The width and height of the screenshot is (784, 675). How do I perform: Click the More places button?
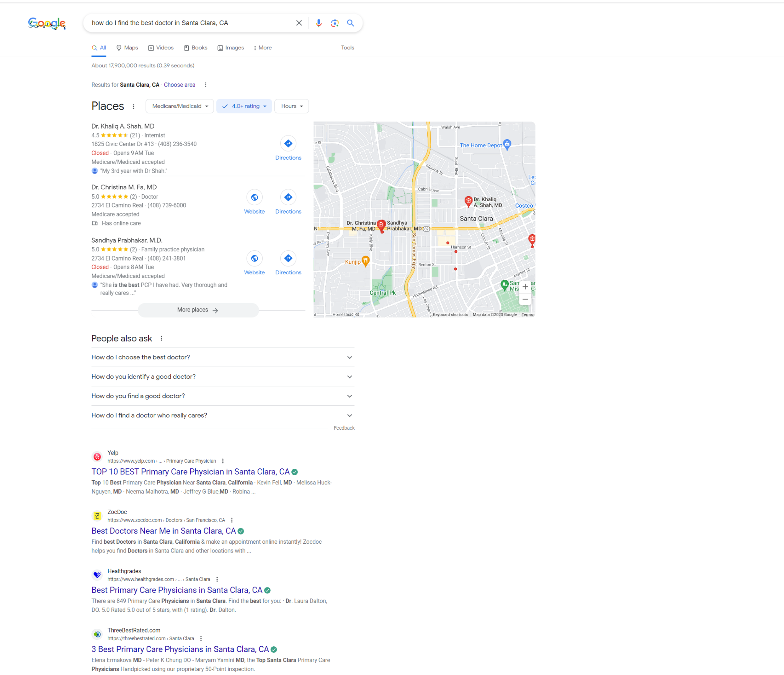(198, 310)
